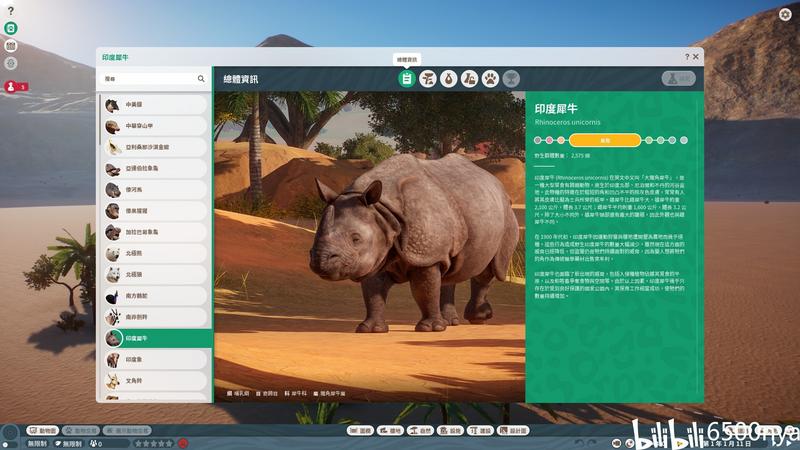
Task: Click the greyed 動物交易 button
Action: click(x=81, y=431)
